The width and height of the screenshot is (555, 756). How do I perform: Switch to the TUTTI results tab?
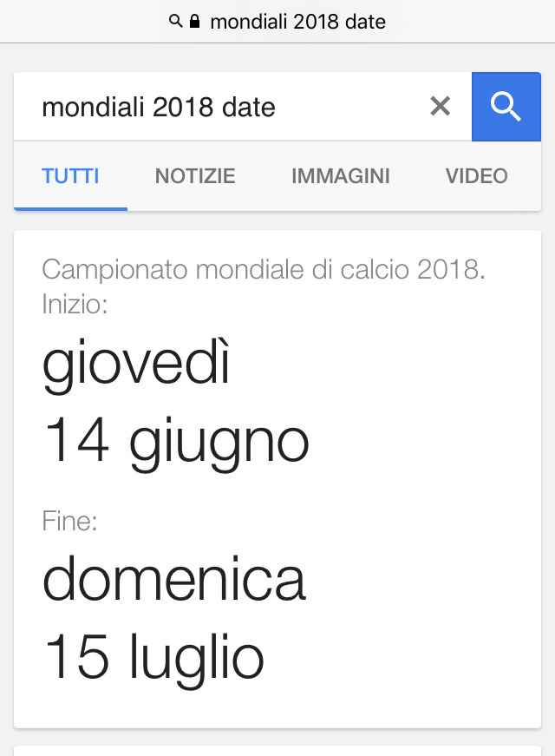click(69, 176)
